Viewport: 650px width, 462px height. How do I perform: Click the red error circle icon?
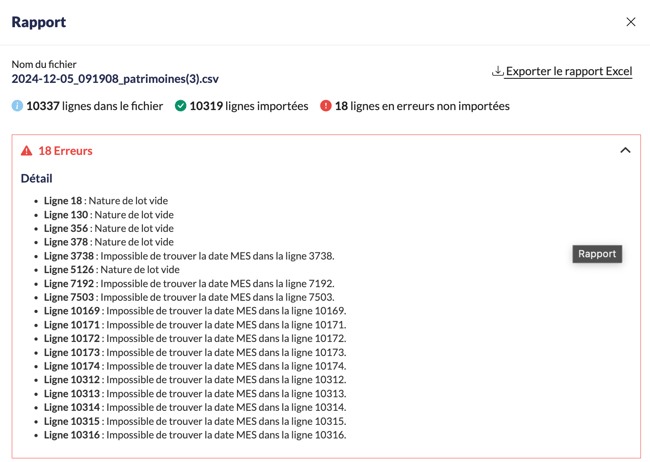pyautogui.click(x=326, y=106)
